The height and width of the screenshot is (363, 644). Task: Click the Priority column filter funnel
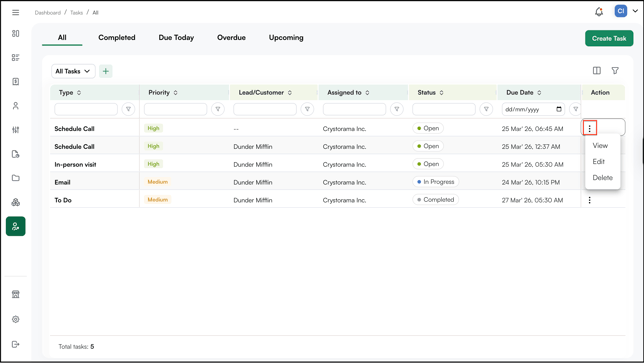click(x=218, y=109)
